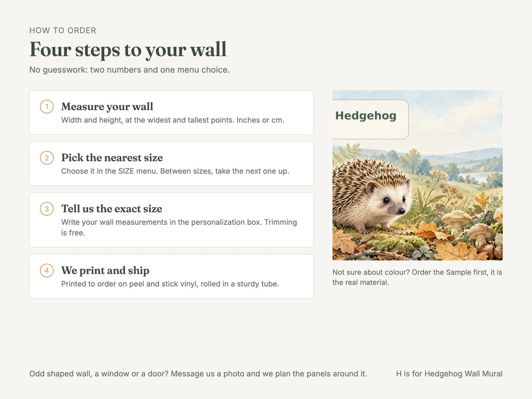
Task: Click the SIZE menu instruction text
Action: click(175, 171)
